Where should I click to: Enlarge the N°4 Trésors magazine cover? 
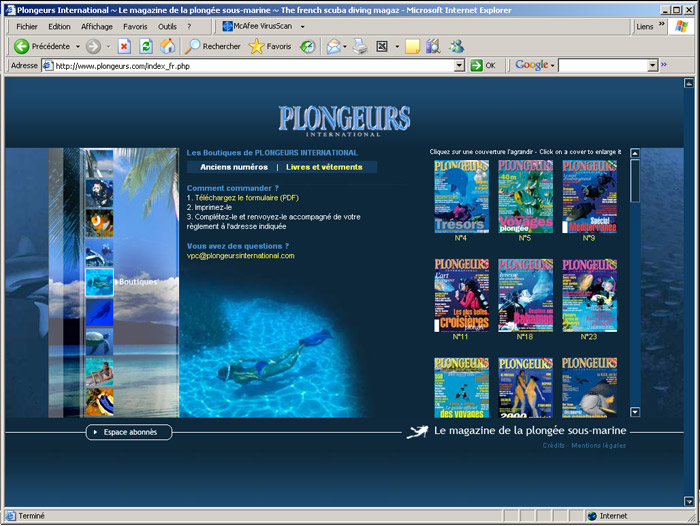click(x=461, y=195)
